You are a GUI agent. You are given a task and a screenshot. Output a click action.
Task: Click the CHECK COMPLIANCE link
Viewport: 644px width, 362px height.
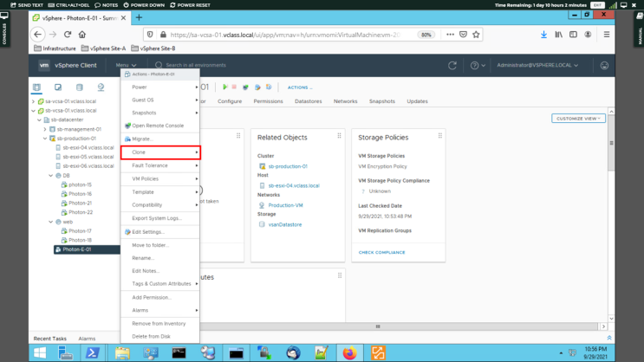click(x=381, y=252)
